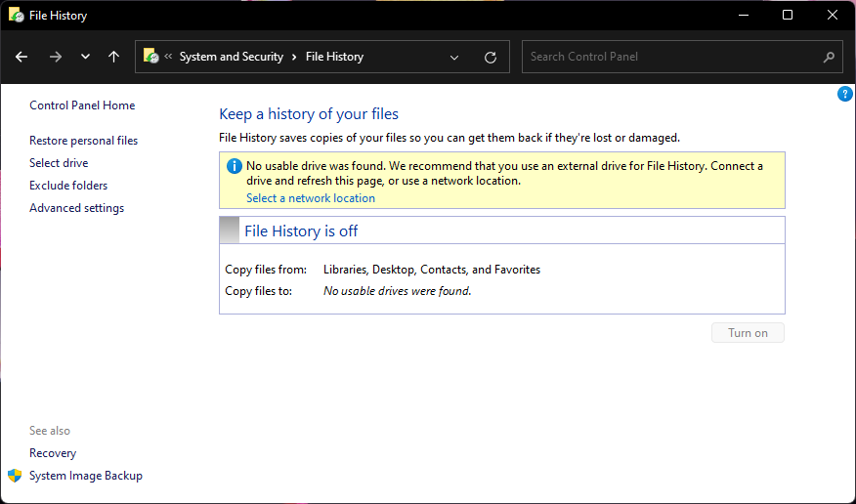Close the File History window
This screenshot has width=856, height=504.
(x=832, y=15)
